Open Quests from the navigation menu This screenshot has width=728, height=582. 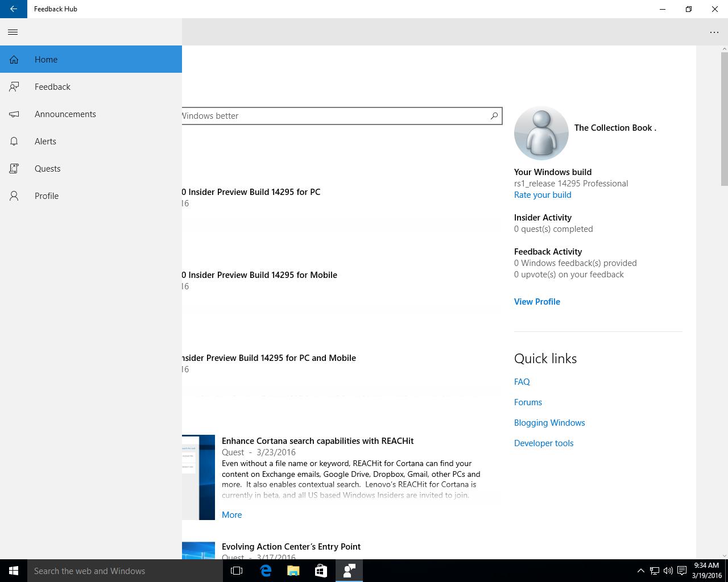[91, 168]
